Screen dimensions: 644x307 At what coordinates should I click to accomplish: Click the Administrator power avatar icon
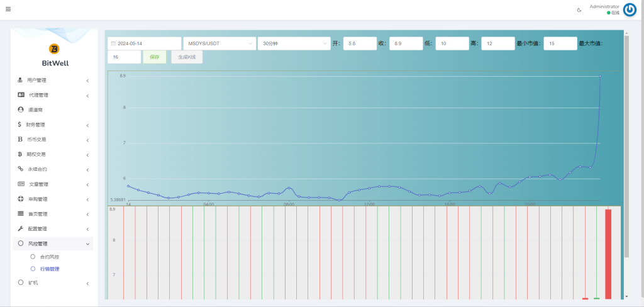tap(629, 9)
